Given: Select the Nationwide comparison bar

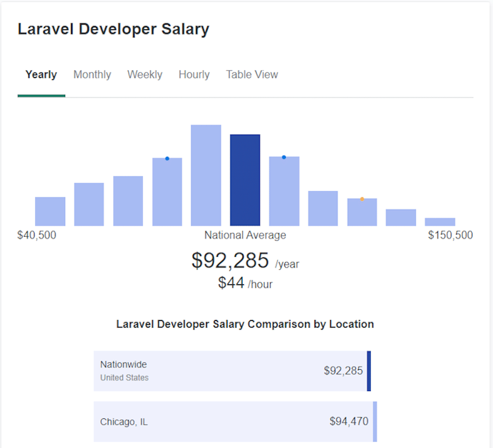Looking at the screenshot, I should pos(233,371).
